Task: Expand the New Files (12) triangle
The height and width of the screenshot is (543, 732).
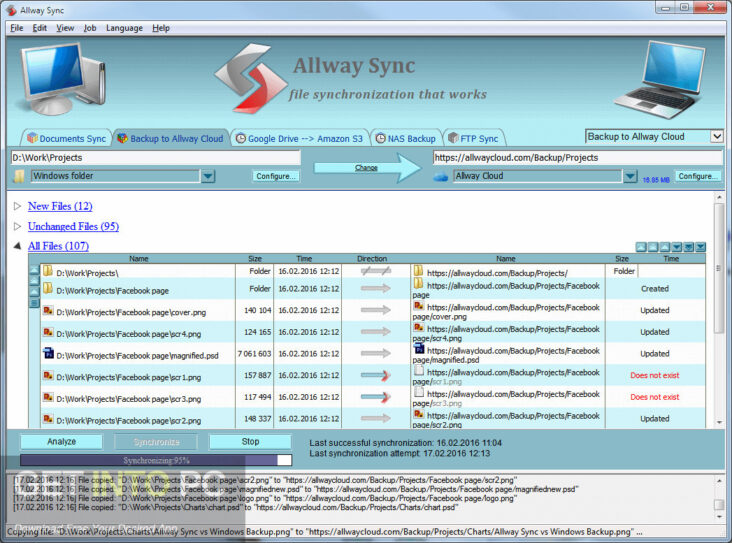Action: [x=17, y=206]
